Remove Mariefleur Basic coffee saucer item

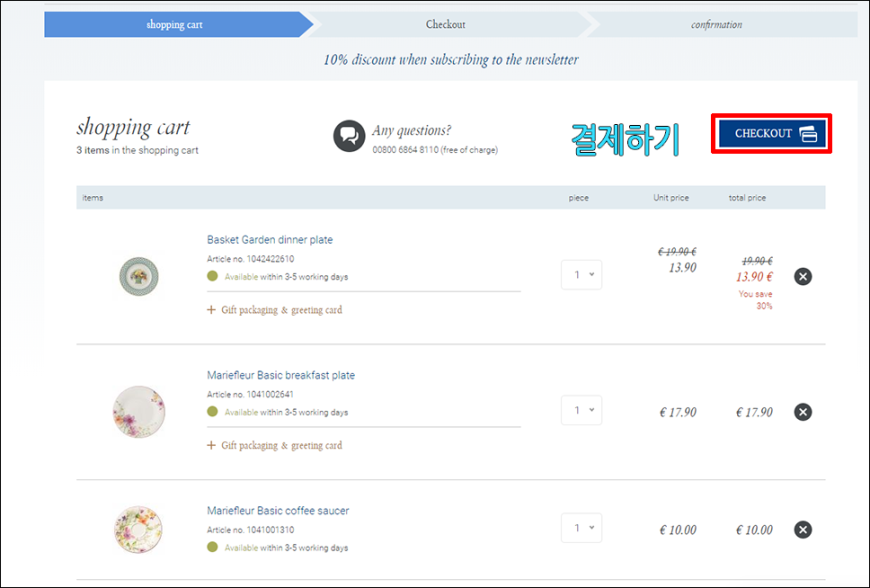click(x=803, y=529)
